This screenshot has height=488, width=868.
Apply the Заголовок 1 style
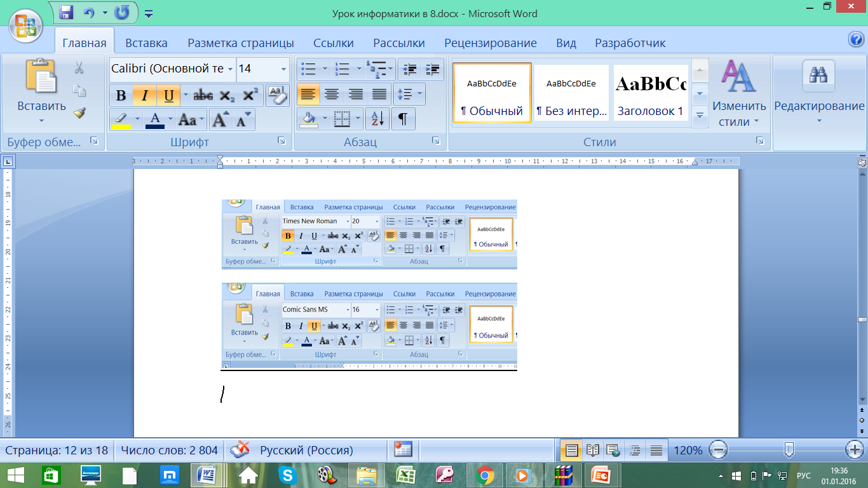pos(651,92)
